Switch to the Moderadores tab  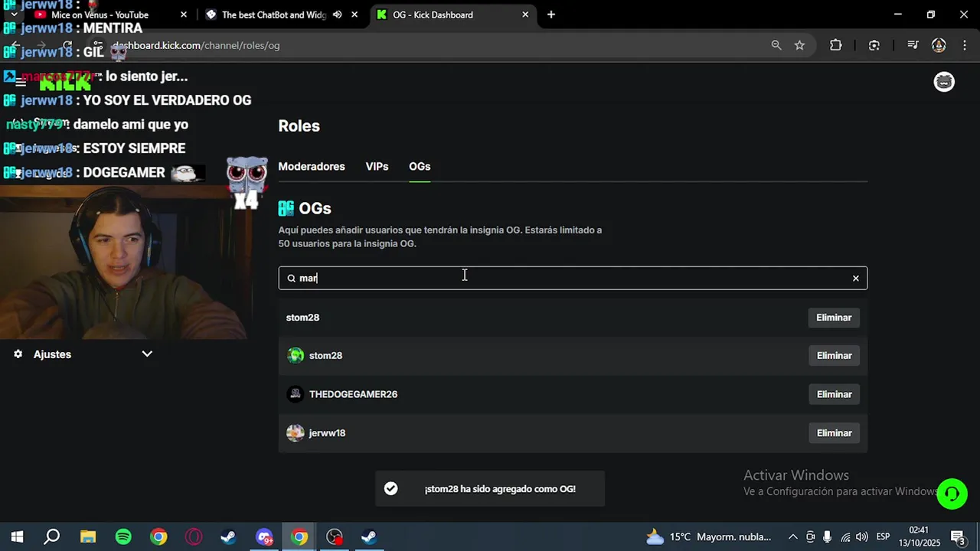click(x=312, y=166)
